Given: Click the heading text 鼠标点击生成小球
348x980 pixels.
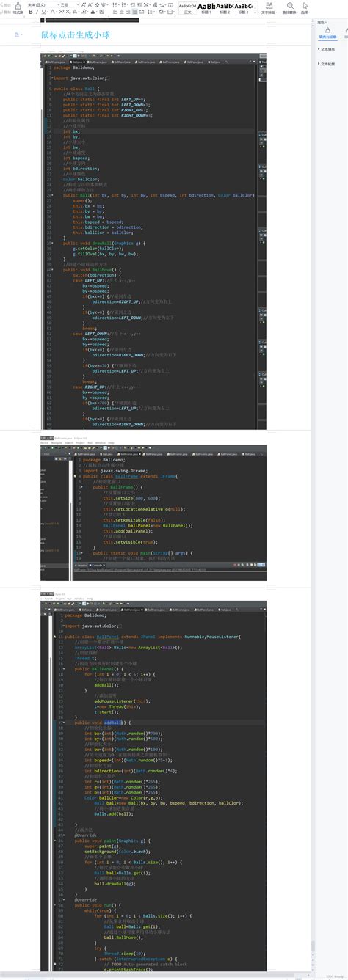Looking at the screenshot, I should click(x=70, y=35).
